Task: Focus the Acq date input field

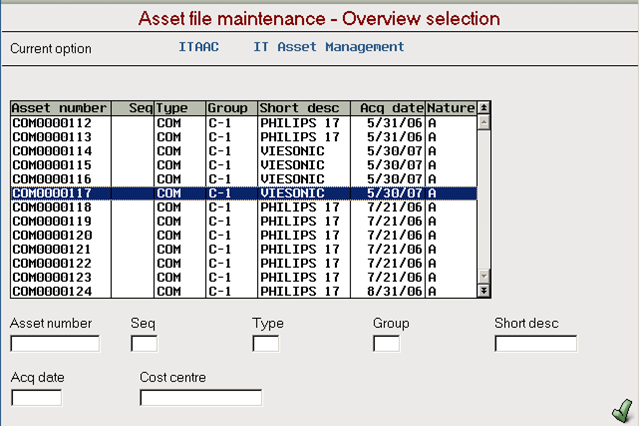Action: point(37,398)
